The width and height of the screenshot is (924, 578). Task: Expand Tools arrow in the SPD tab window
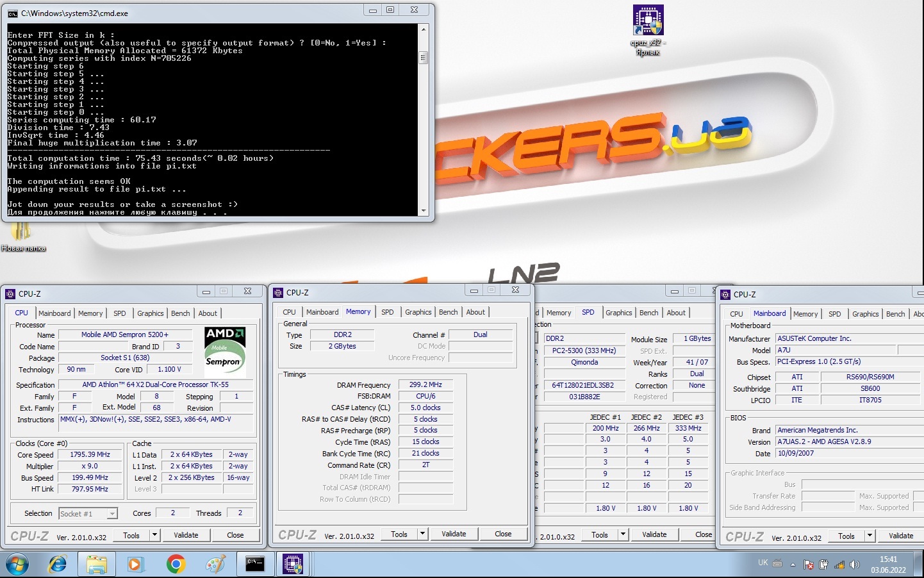pyautogui.click(x=623, y=534)
